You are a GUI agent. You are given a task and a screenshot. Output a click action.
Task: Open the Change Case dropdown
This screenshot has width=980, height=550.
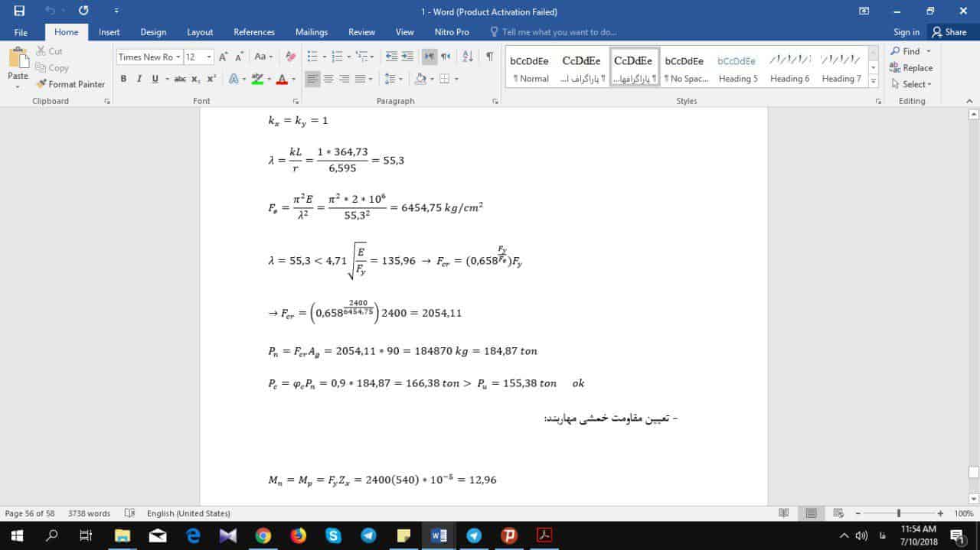[x=263, y=57]
